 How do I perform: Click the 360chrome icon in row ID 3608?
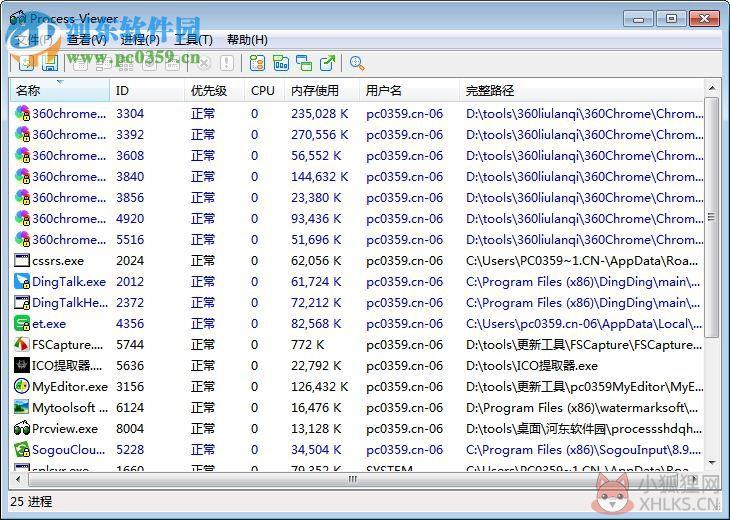coord(22,155)
